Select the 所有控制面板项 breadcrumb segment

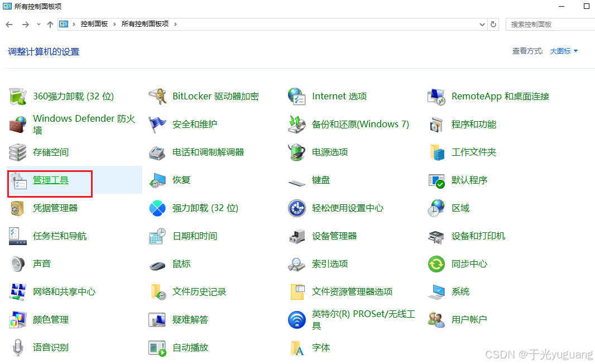145,25
